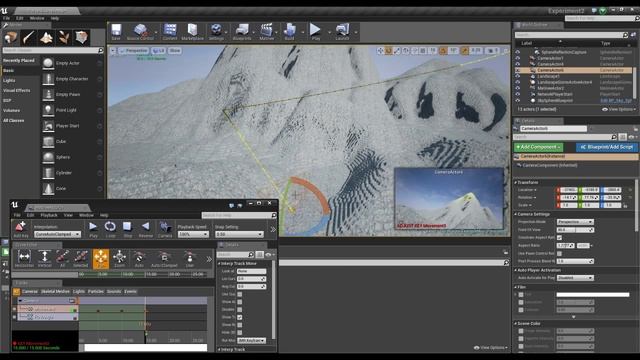Open the Matinee toolbar icon

pyautogui.click(x=267, y=32)
